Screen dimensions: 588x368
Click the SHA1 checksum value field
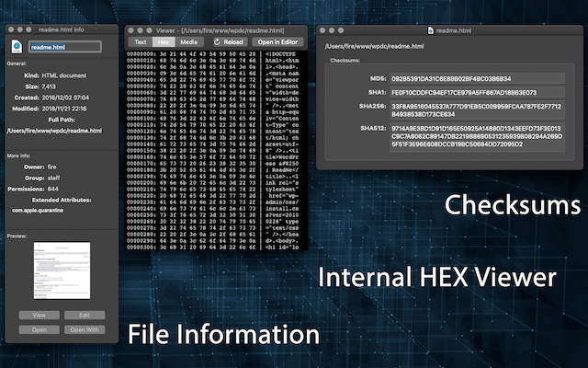click(x=477, y=92)
